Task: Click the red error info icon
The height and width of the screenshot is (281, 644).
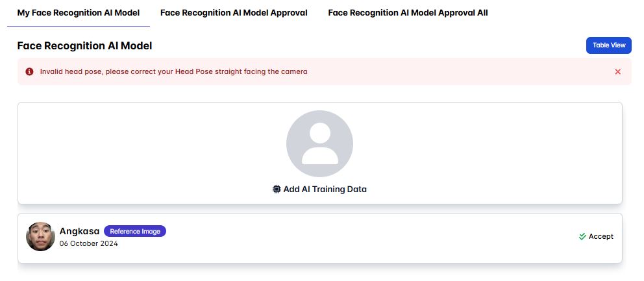Action: click(29, 72)
